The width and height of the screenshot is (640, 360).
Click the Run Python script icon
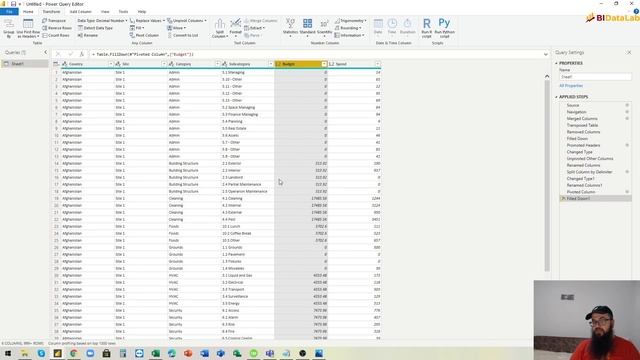444,23
